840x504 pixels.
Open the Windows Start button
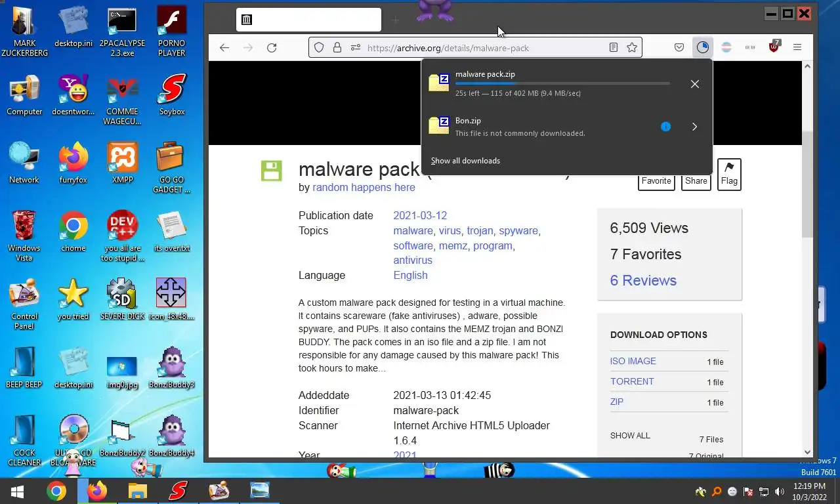click(x=18, y=491)
